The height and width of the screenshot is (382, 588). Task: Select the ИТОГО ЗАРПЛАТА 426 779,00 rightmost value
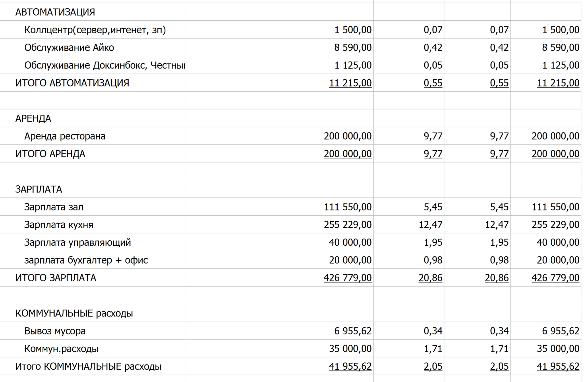pos(555,278)
